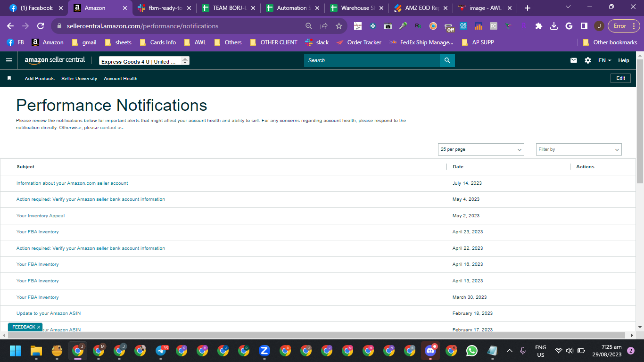The width and height of the screenshot is (644, 362).
Task: Switch to the Automation tab
Action: click(292, 8)
